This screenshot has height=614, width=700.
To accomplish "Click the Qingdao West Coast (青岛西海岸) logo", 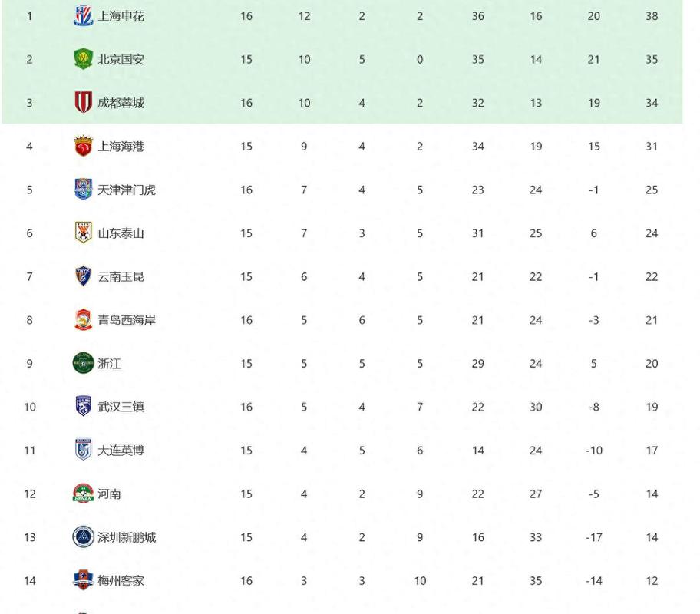I will pos(83,320).
